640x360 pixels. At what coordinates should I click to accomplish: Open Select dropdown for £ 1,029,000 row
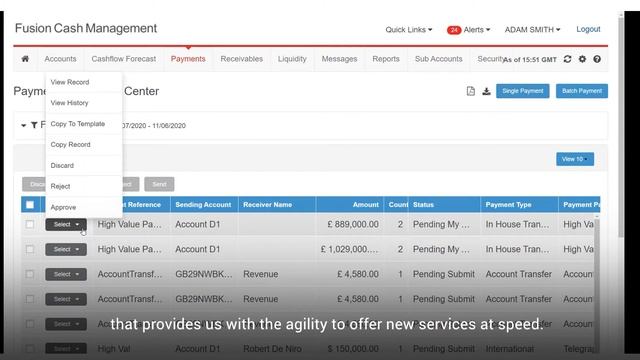(x=66, y=249)
